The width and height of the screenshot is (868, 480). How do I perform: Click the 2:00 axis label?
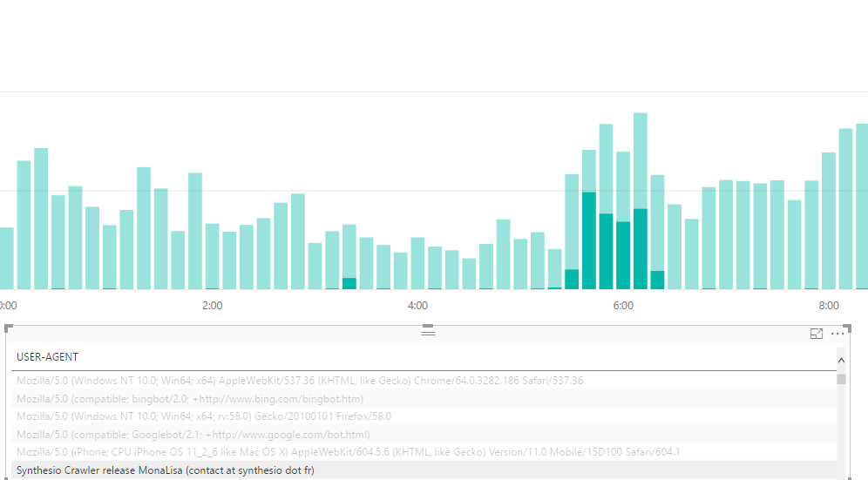pos(212,306)
